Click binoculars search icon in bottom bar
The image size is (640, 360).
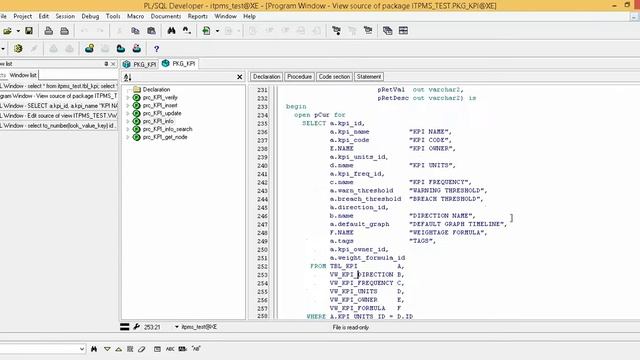94,349
